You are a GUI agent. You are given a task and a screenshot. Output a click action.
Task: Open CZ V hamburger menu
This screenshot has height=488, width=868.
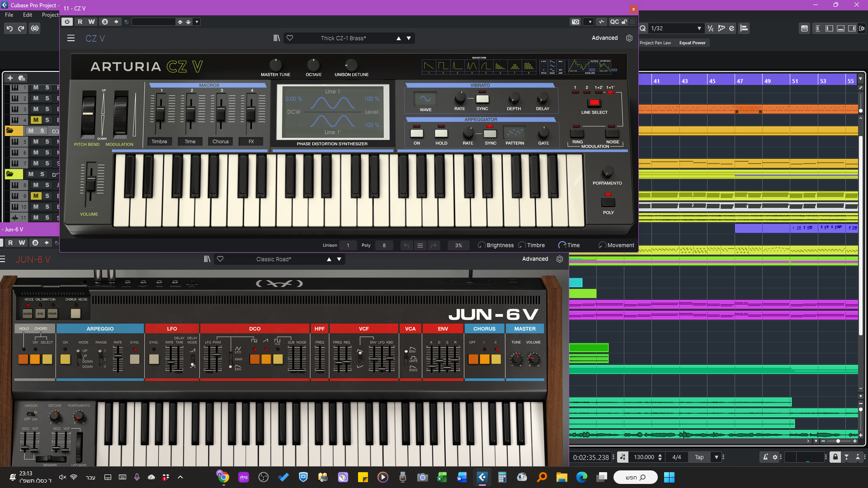[x=71, y=38]
